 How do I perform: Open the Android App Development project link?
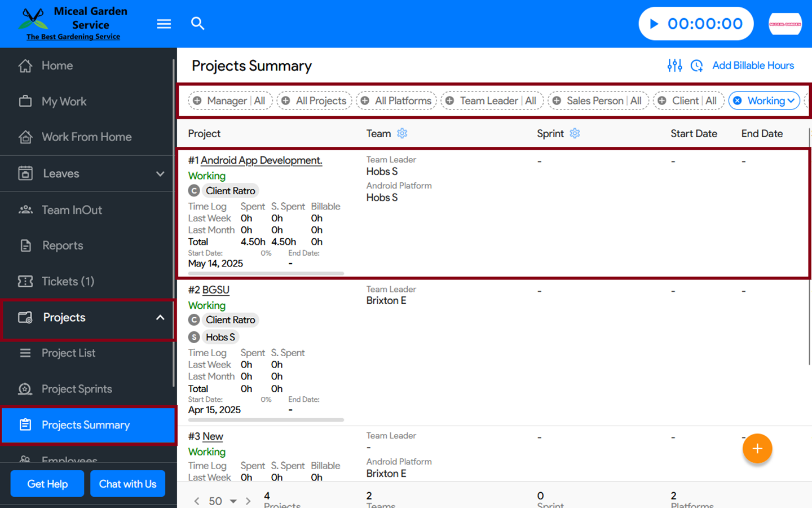tap(261, 160)
